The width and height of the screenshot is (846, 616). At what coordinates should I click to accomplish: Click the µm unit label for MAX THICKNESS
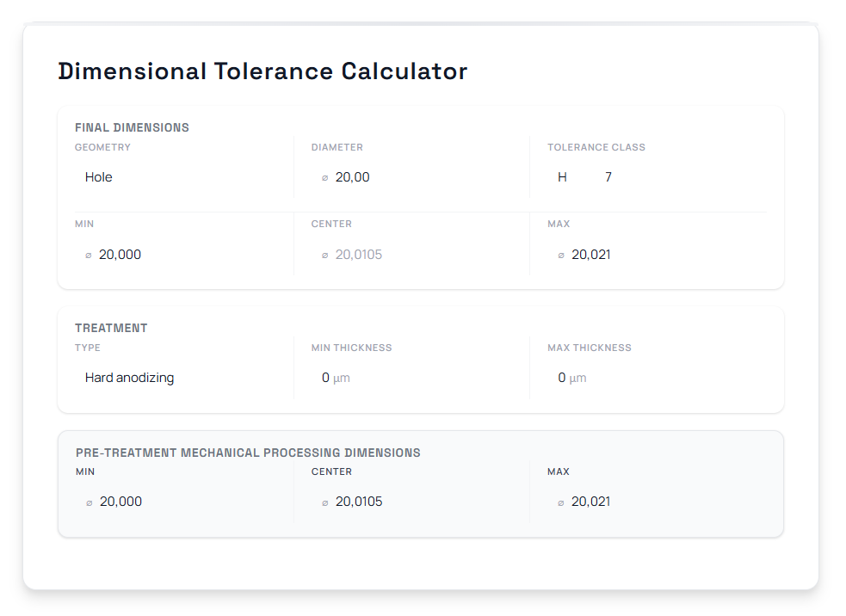(577, 378)
